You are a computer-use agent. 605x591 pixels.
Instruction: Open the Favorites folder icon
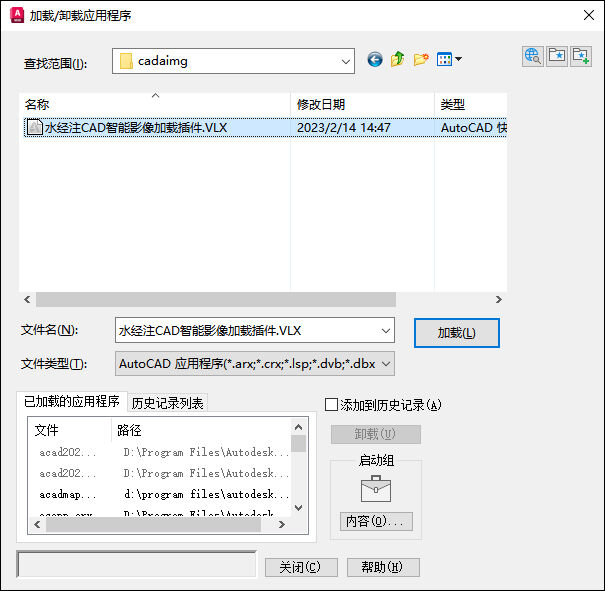pyautogui.click(x=557, y=56)
